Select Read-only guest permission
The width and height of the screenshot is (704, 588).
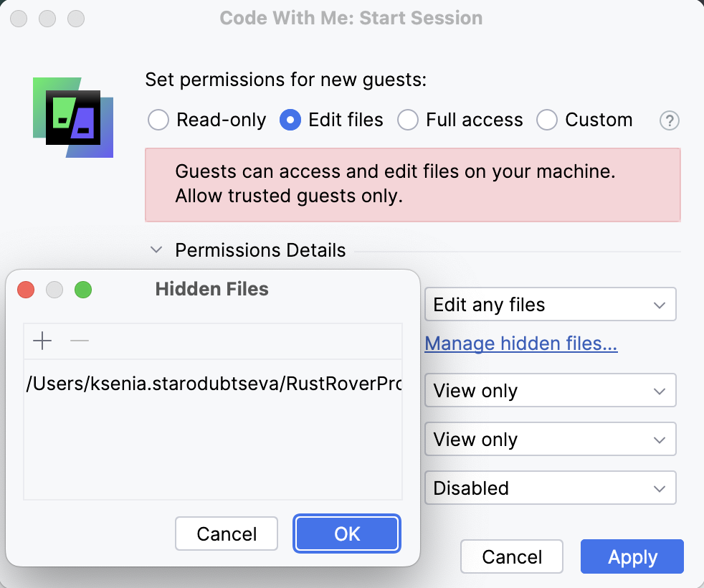click(x=158, y=120)
